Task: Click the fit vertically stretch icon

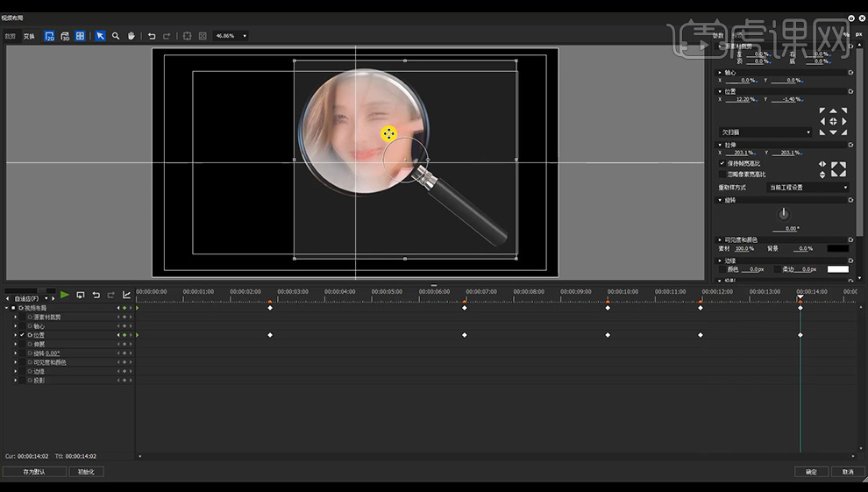Action: 822,175
